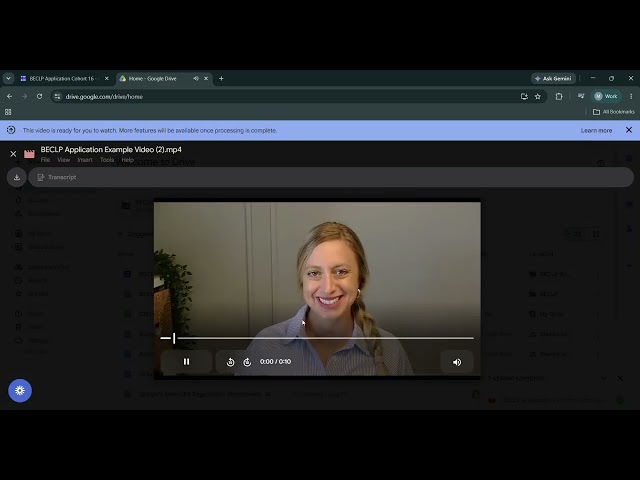Click the video progress bar
The width and height of the screenshot is (640, 480).
pos(317,338)
